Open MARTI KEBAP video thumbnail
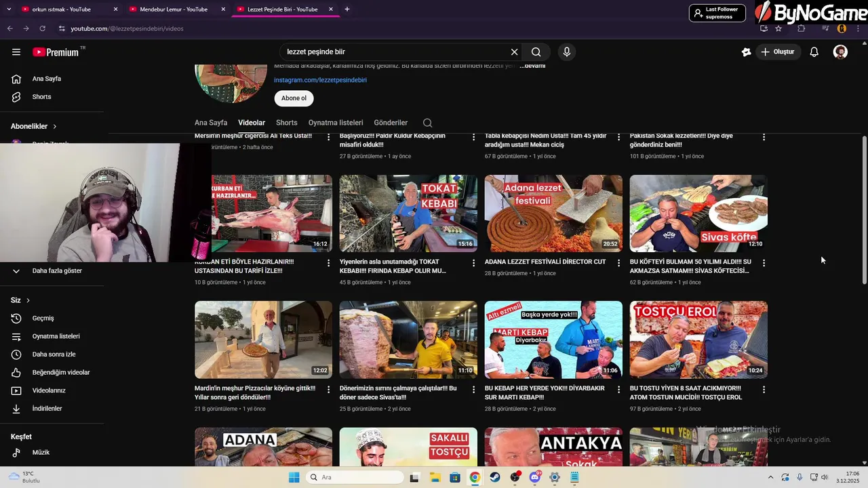 553,340
